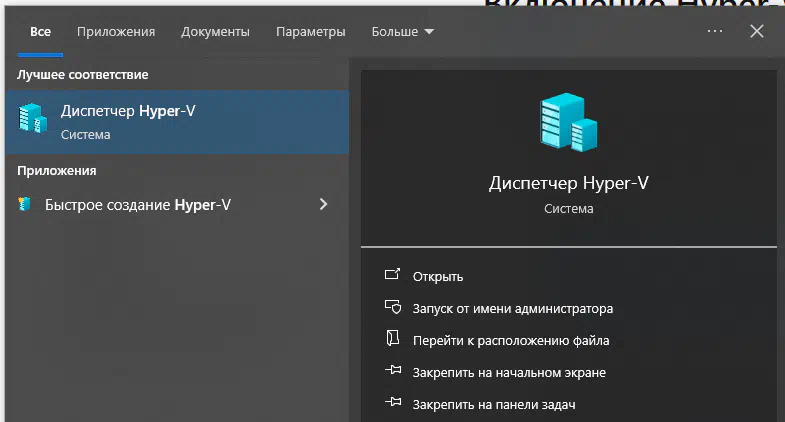Click the Быстрое создание Hyper-V icon
Image resolution: width=785 pixels, height=422 pixels.
(x=25, y=204)
